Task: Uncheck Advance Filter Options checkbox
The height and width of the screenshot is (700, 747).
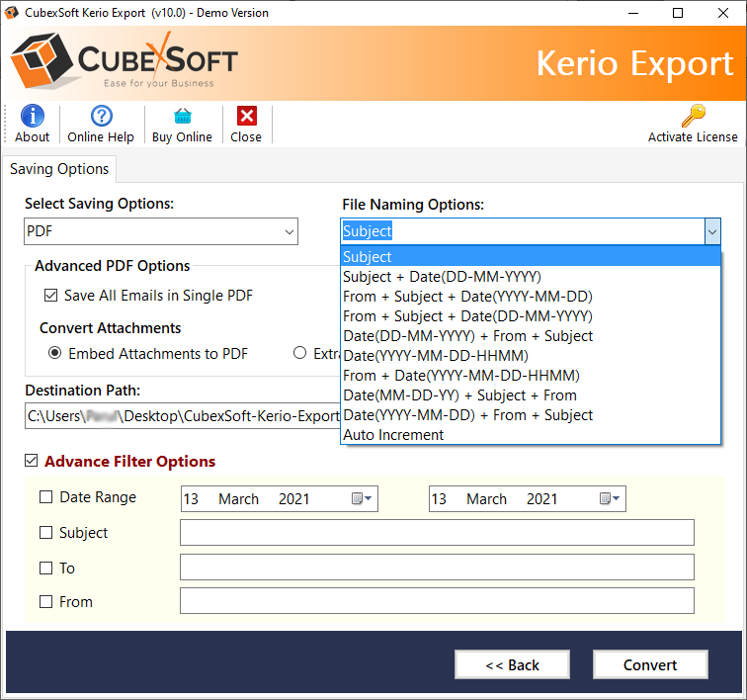Action: point(31,461)
